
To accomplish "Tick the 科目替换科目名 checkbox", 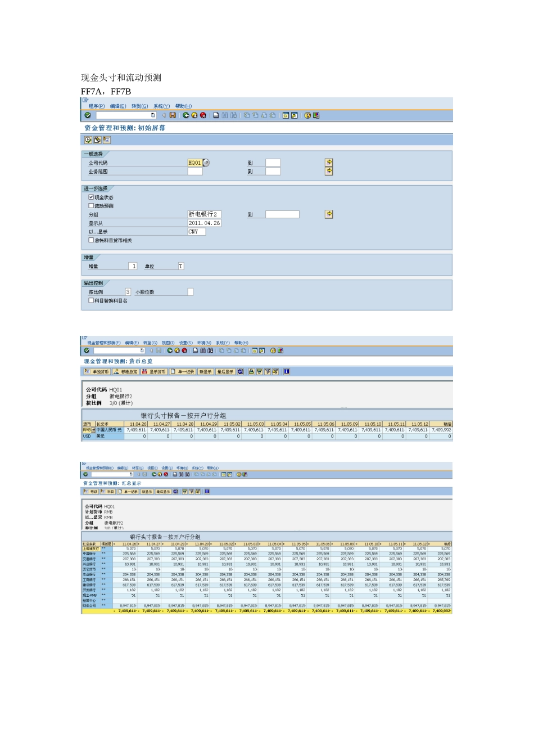I will click(x=91, y=300).
